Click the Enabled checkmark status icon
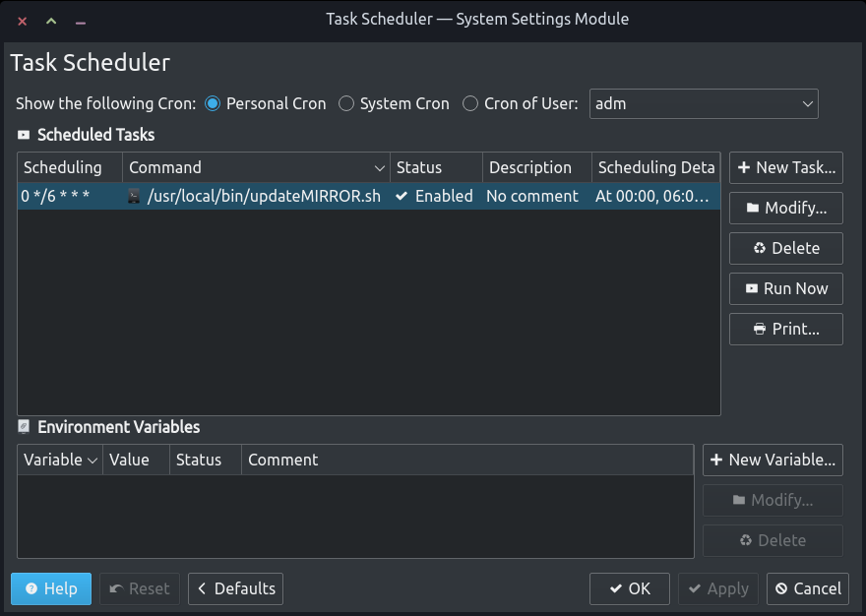Screen dimensions: 866x616 click(x=402, y=196)
